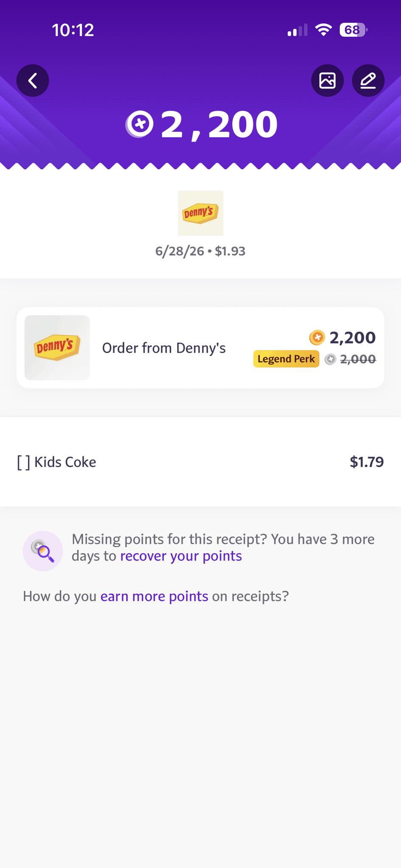Open the Denny's offer card thumbnail

click(x=57, y=348)
